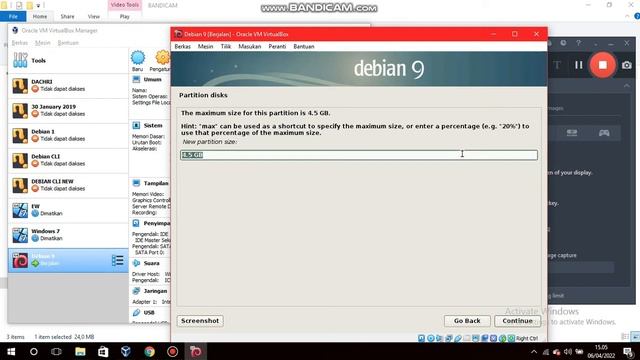
Task: Stop the Bandicam recording with red button
Action: (x=602, y=65)
